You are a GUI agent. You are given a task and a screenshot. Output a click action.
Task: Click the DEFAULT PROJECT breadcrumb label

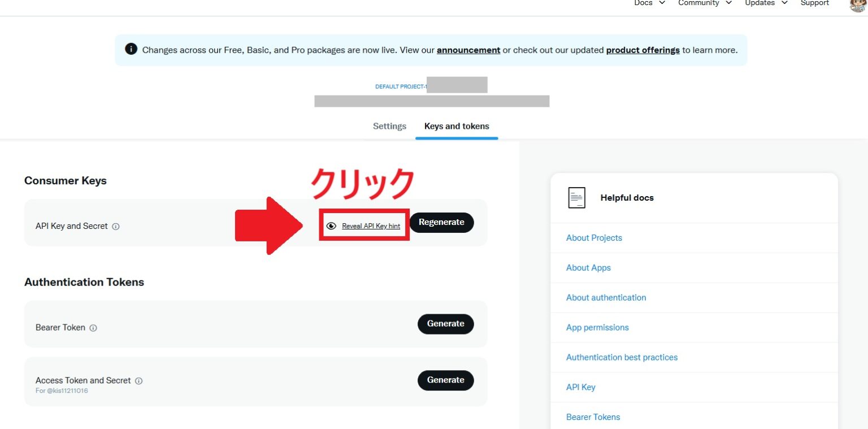pos(401,86)
